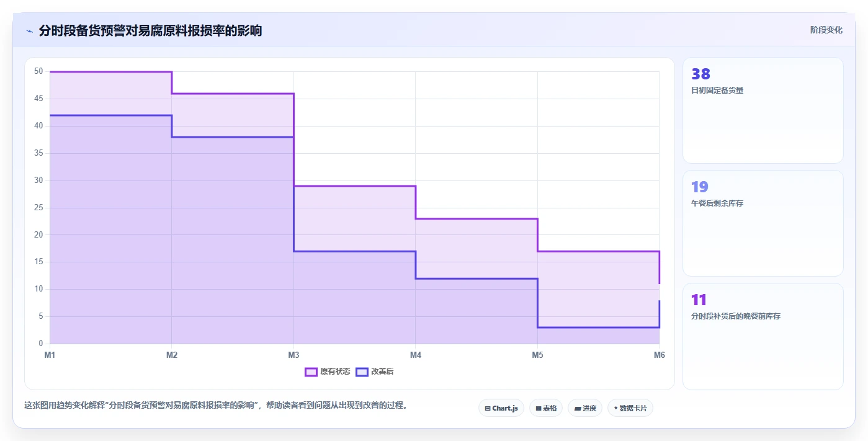Screen dimensions: 868x441
Task: Click the description text below the chart
Action: click(215, 406)
